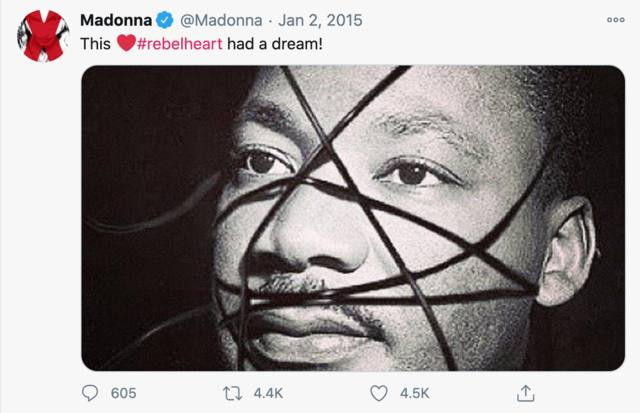
Task: Open the three-dot more options menu
Action: [616, 20]
